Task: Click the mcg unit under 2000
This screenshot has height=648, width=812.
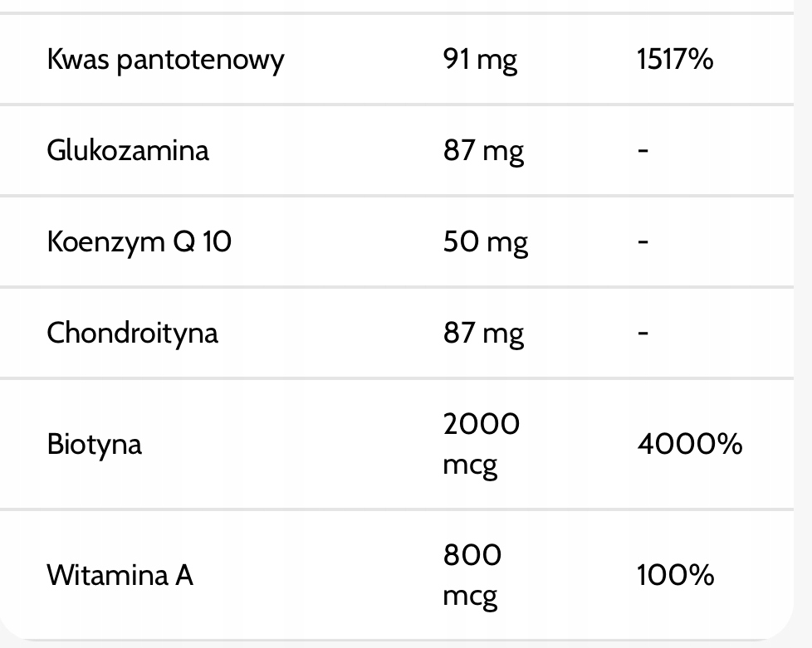Action: [470, 465]
